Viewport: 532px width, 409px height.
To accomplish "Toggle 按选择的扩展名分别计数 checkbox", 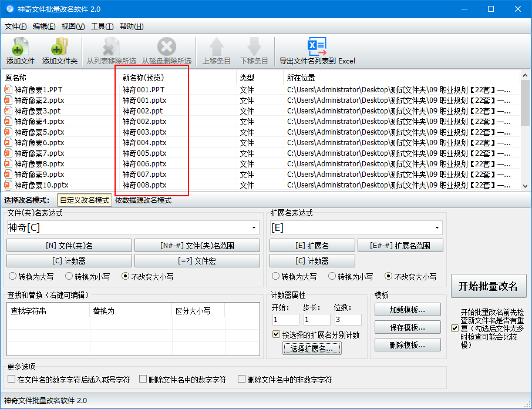I will point(276,334).
